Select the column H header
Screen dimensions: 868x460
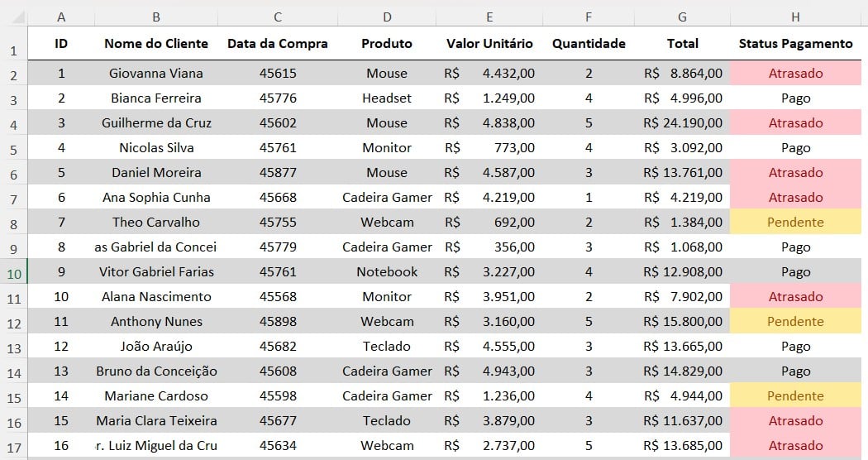795,17
